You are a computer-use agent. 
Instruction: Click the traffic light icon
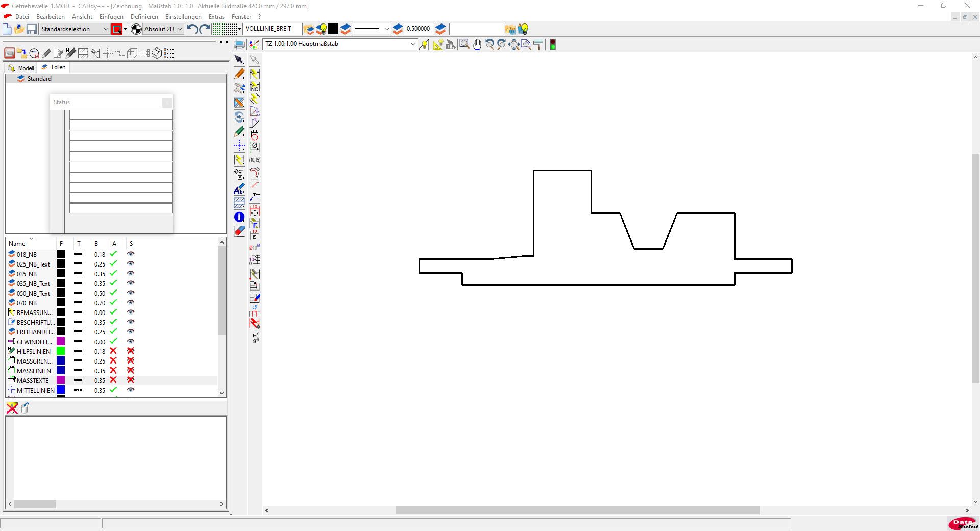click(553, 44)
